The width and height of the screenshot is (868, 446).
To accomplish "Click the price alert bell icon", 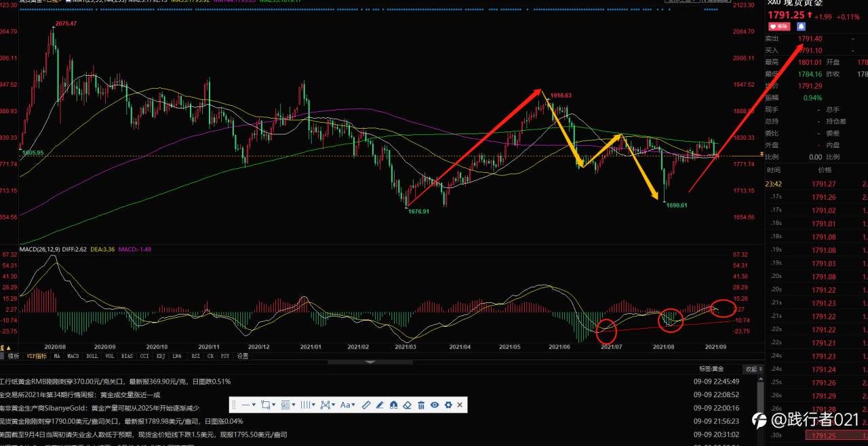I will point(801,26).
